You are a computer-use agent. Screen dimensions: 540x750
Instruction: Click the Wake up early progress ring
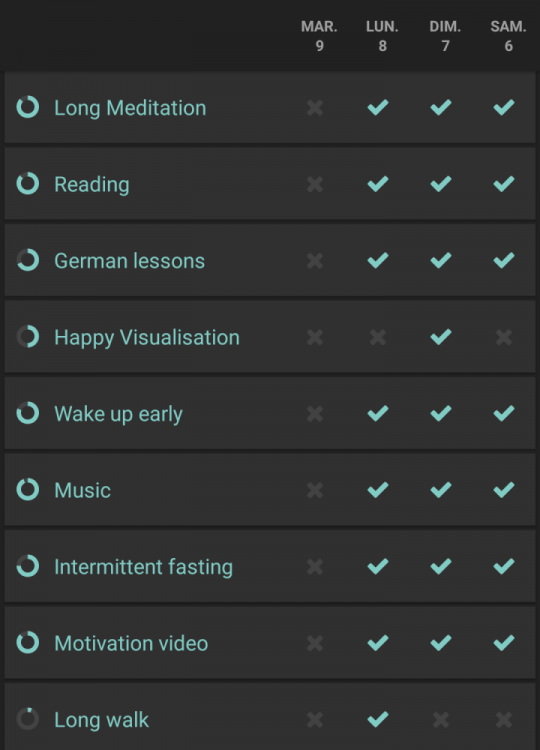point(28,413)
